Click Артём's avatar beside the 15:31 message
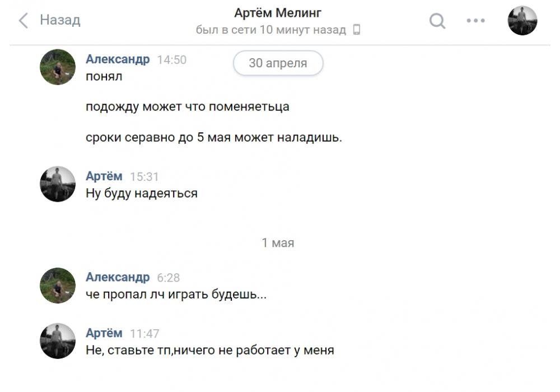This screenshot has width=560, height=392. coord(58,184)
